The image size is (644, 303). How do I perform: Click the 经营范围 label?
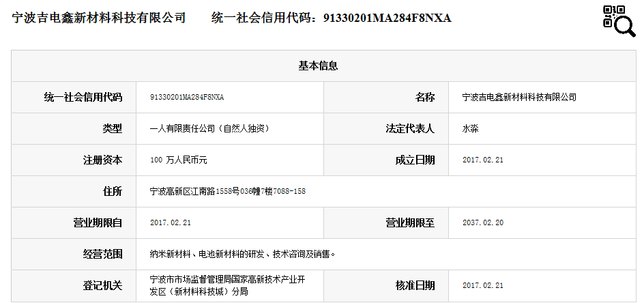103,254
